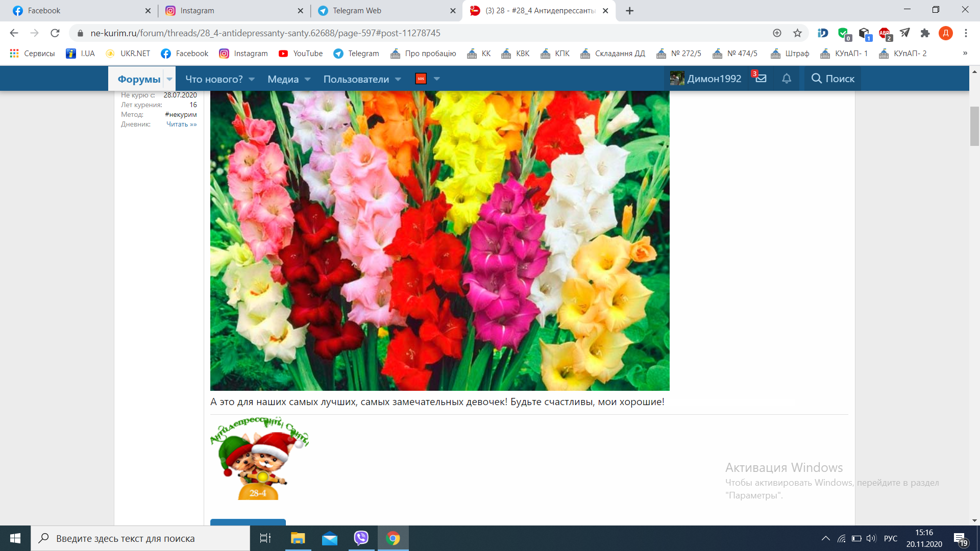
Task: Click the gladiolus flowers image
Action: pyautogui.click(x=439, y=240)
